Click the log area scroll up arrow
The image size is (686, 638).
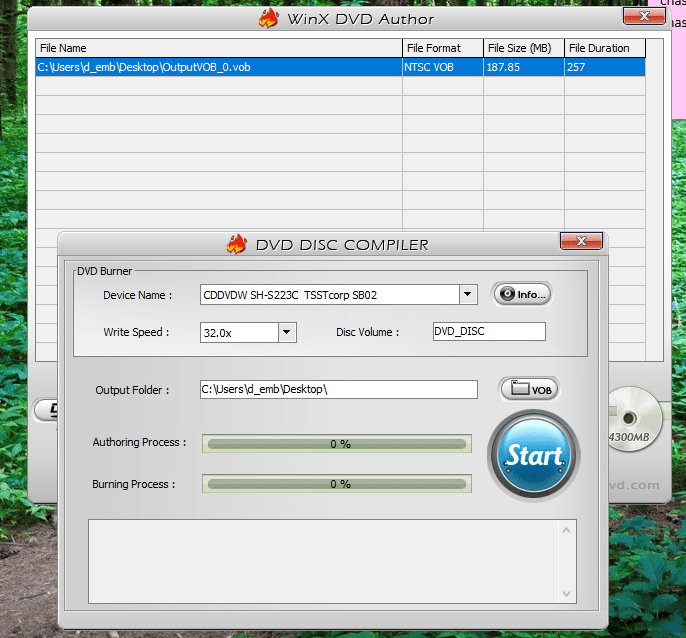567,530
